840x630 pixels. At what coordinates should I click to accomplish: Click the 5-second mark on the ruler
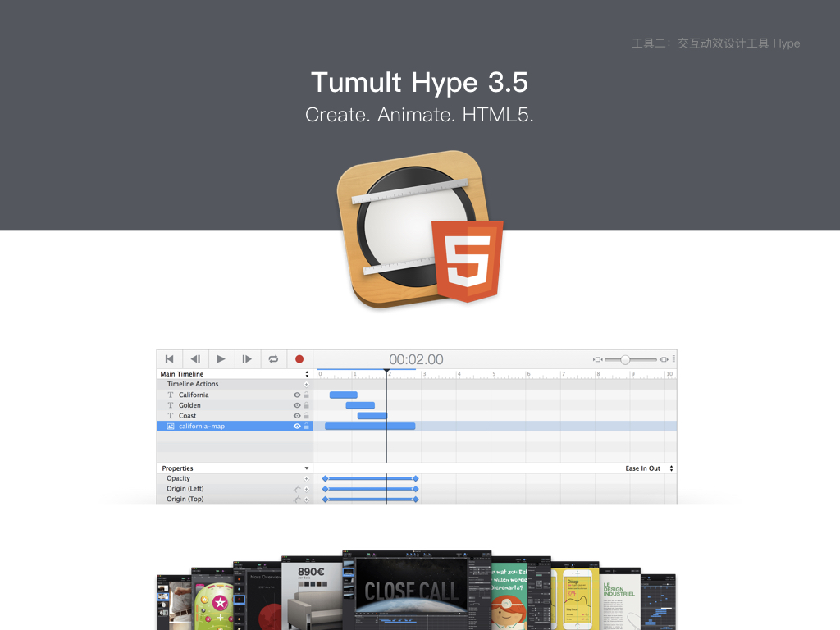pos(493,374)
